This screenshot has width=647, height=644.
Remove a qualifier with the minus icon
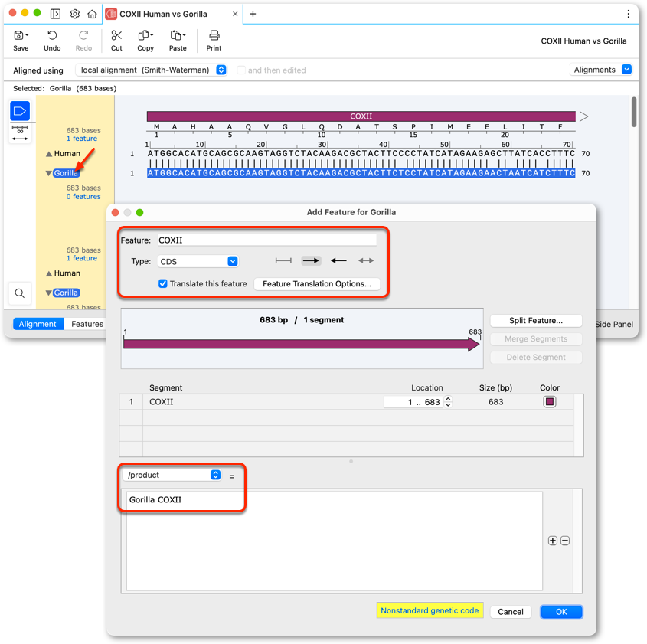tap(565, 541)
